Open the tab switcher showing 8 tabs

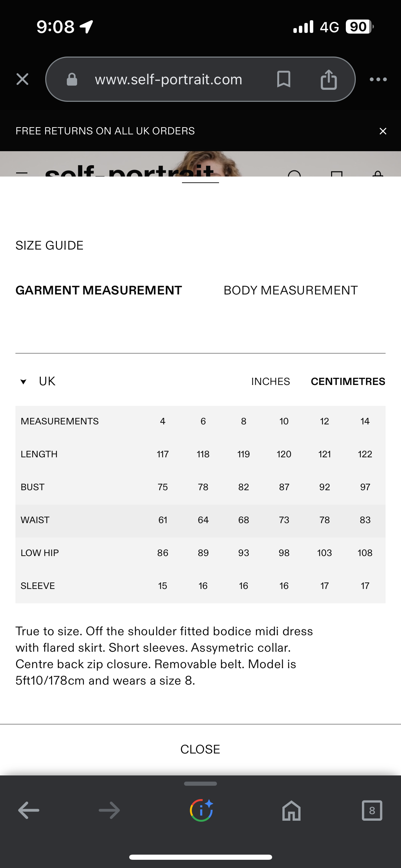pyautogui.click(x=372, y=810)
